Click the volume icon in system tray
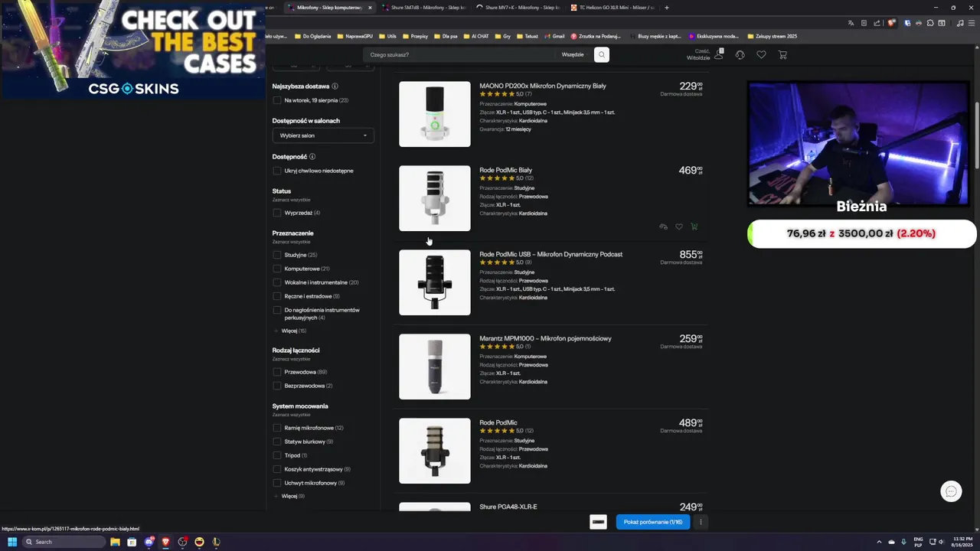This screenshot has height=551, width=980. pyautogui.click(x=941, y=542)
